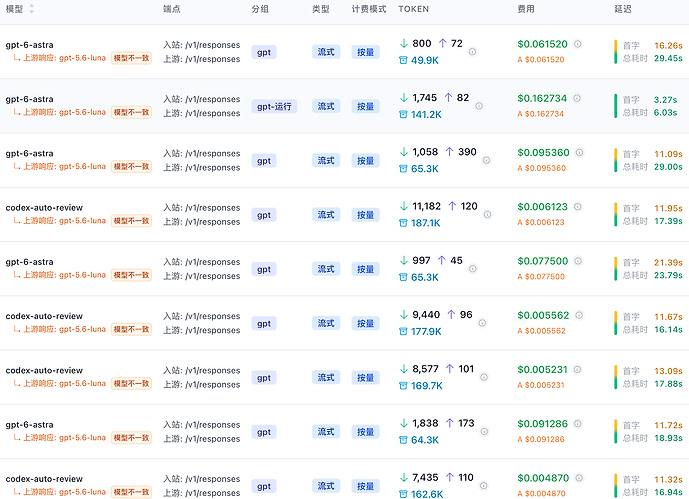Click info icon beside cost $0.162734

[x=577, y=98]
